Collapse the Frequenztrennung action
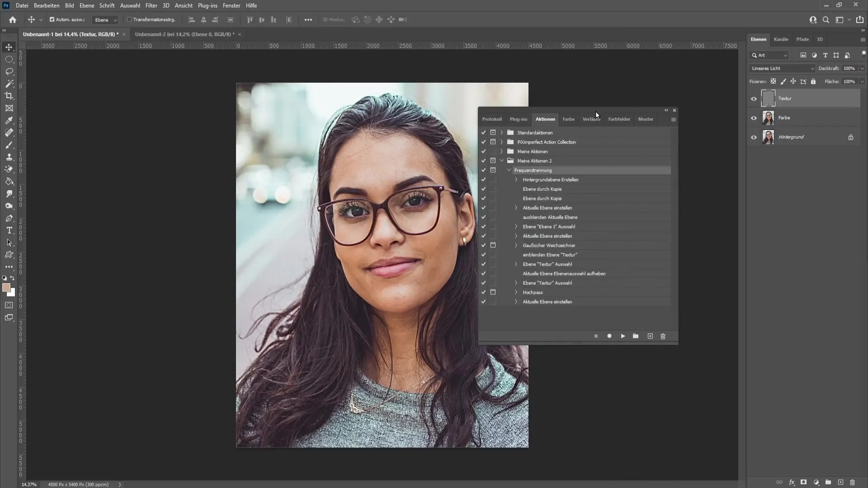The height and width of the screenshot is (488, 868). pyautogui.click(x=509, y=170)
